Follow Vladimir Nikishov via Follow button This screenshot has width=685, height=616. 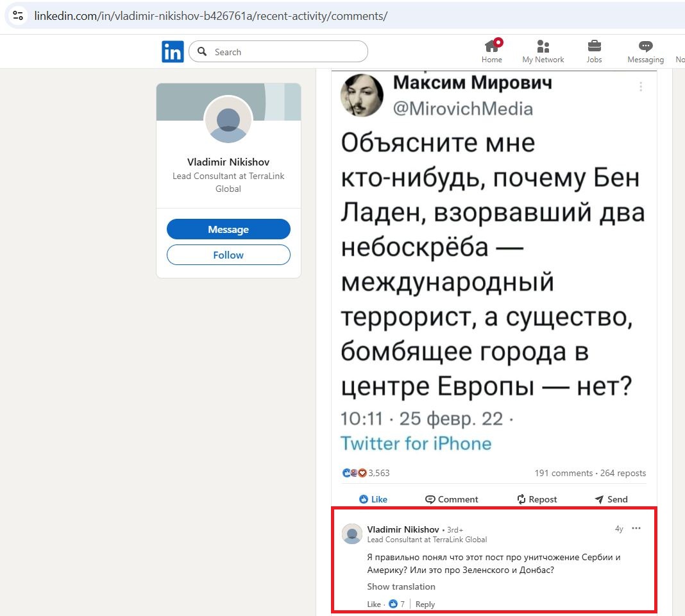coord(228,254)
